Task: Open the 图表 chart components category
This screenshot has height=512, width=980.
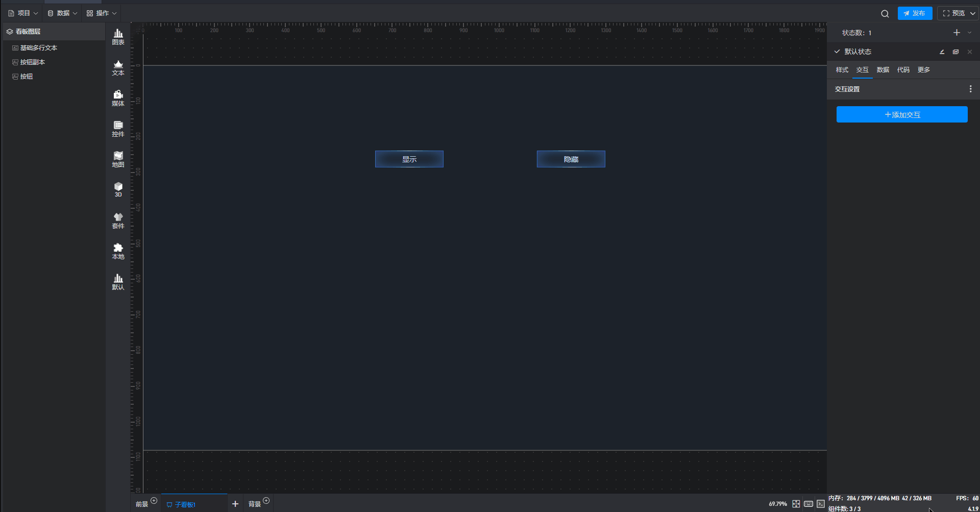Action: [118, 37]
